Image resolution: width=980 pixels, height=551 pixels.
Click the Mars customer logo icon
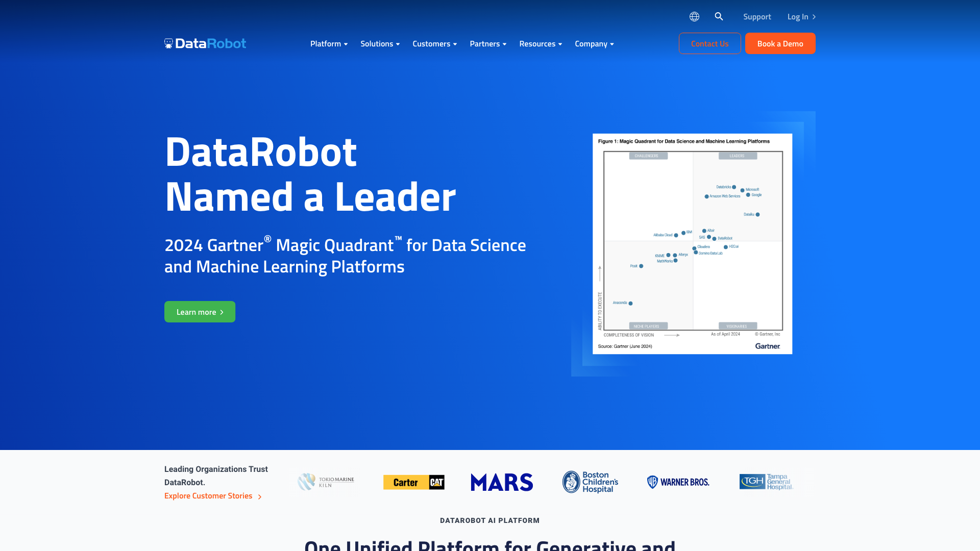click(501, 482)
